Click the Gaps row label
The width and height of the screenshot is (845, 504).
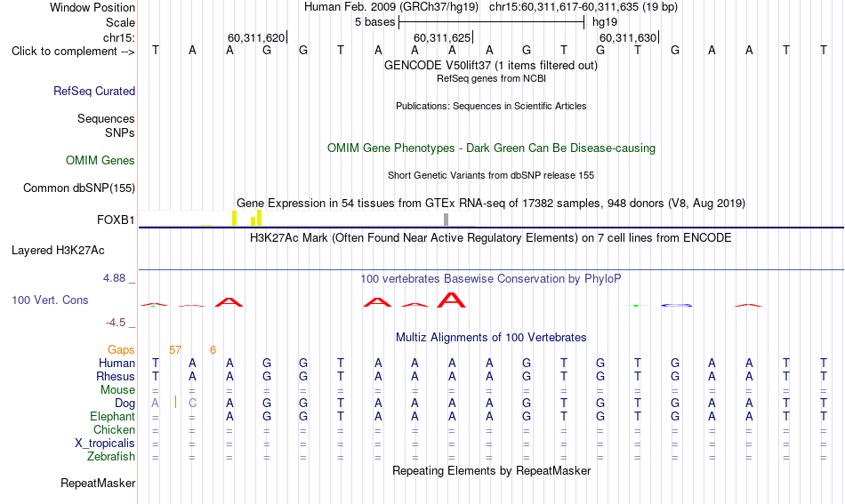[121, 350]
